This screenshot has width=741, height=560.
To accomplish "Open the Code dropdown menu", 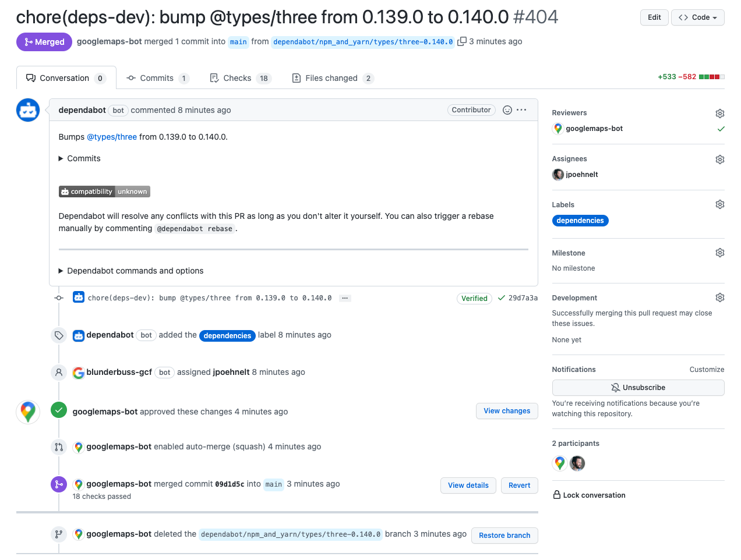I will [x=697, y=17].
